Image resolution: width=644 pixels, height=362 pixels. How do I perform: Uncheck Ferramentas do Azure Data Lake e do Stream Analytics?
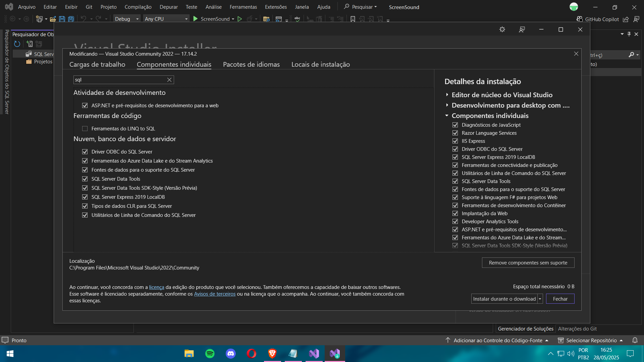(85, 161)
